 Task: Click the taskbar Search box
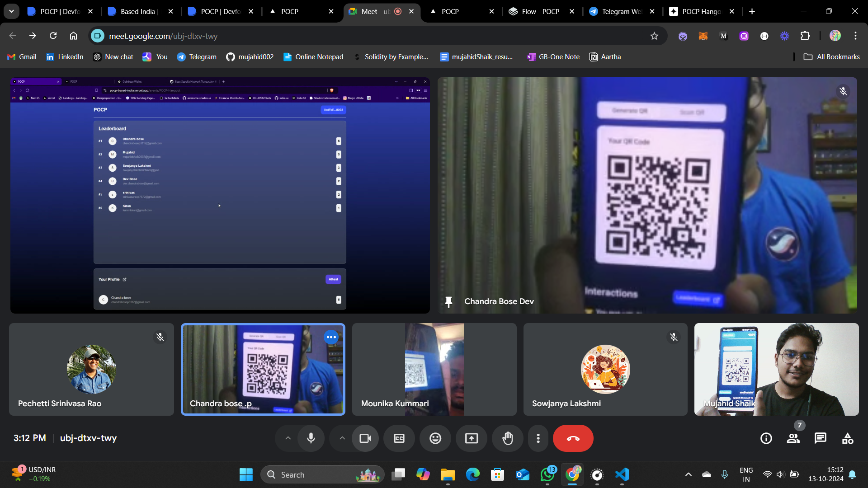pos(322,474)
